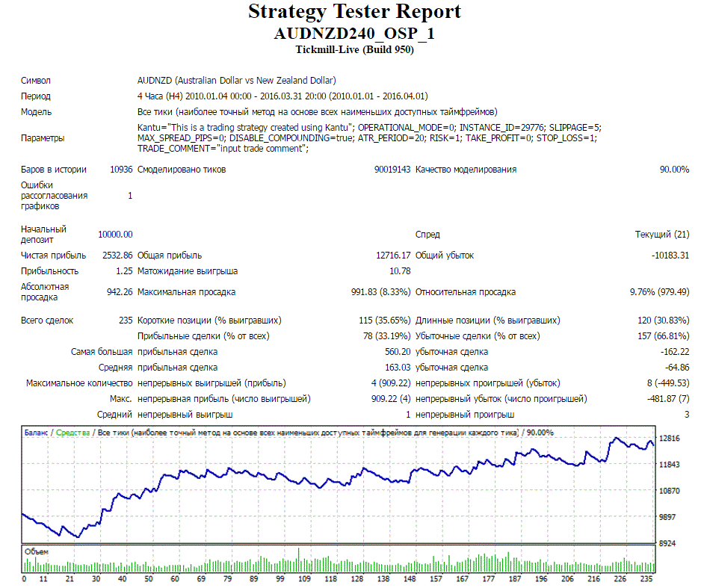
Task: Click the Баланс legend label in chart
Action: tap(36, 433)
